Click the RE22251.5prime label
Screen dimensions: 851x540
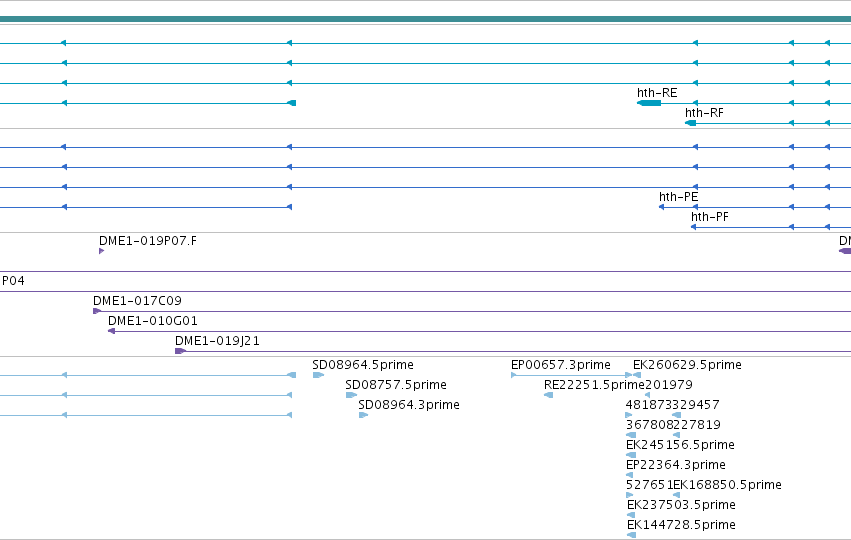pos(594,385)
